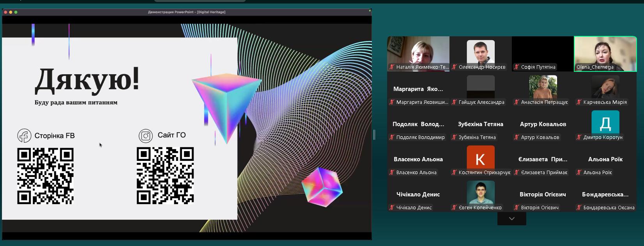The height and width of the screenshot is (246, 644).
Task: Minimize the PowerPoint demonstration window
Action: (11, 12)
